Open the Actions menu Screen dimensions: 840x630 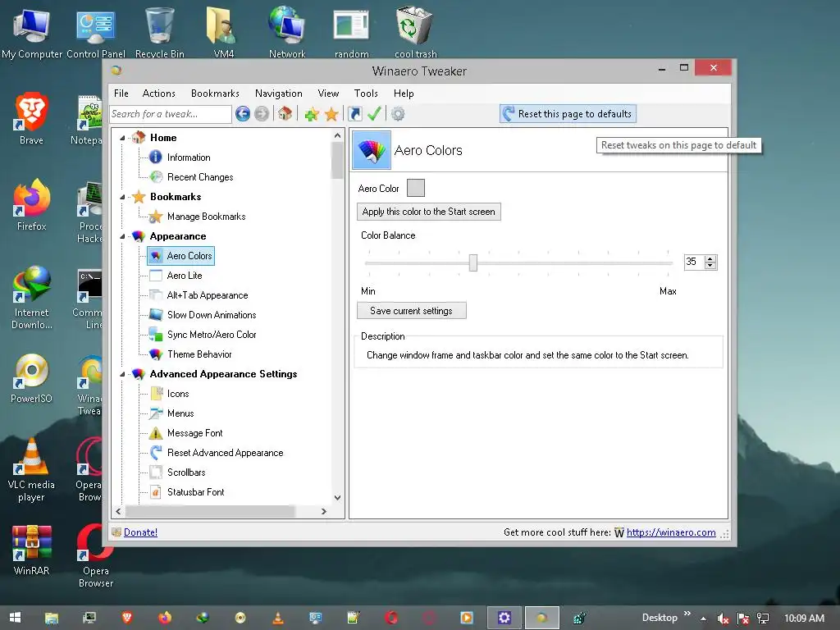click(158, 94)
